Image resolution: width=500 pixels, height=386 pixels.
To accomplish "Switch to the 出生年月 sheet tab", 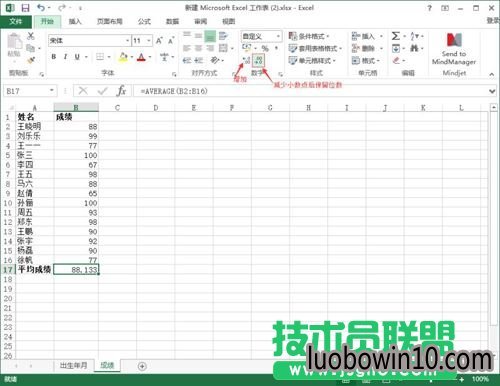I will click(74, 365).
